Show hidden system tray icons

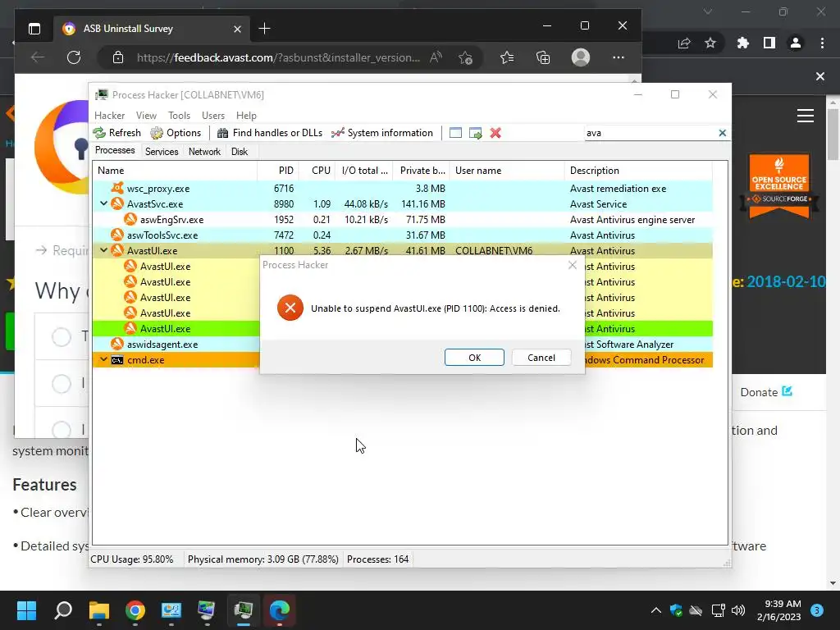[655, 610]
